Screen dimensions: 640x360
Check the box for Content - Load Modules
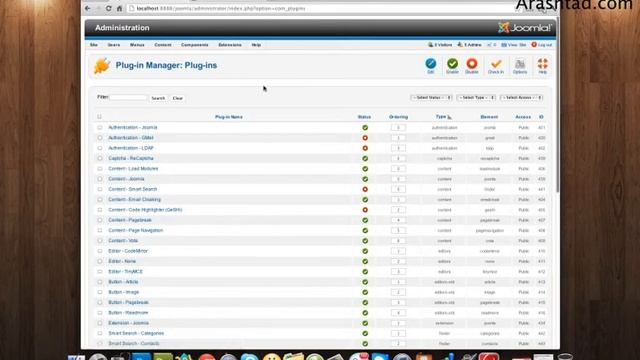pyautogui.click(x=100, y=169)
